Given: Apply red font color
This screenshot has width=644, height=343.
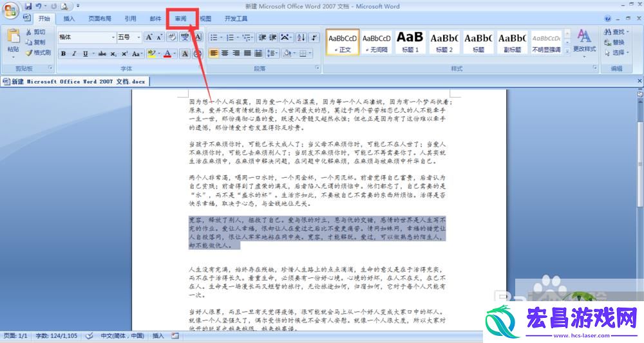Looking at the screenshot, I should pyautogui.click(x=167, y=54).
